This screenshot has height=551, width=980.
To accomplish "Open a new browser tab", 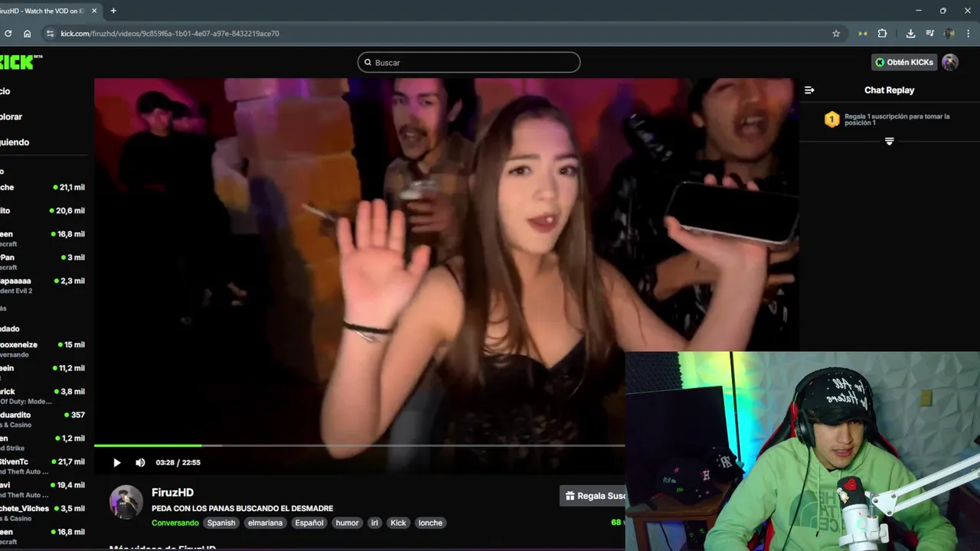I will [113, 11].
